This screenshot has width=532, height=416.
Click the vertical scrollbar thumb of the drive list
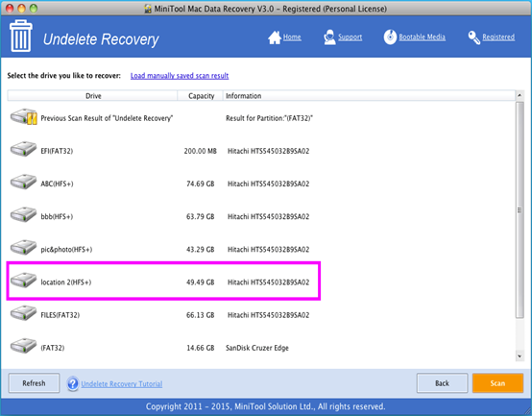tap(520, 209)
